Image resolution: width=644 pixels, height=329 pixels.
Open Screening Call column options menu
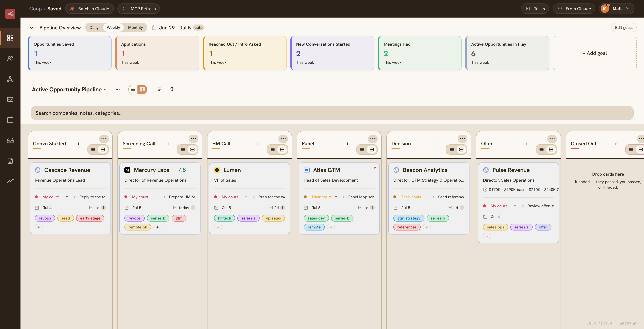point(194,139)
